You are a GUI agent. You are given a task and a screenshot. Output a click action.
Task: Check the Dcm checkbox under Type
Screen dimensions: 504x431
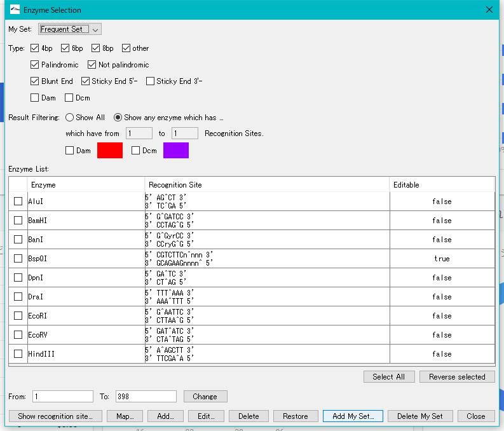pos(69,98)
